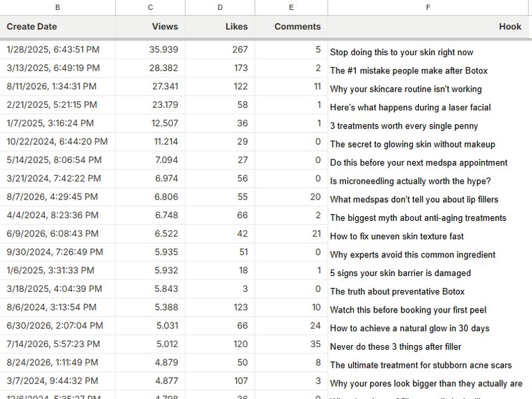Viewport: 532px width, 399px height.
Task: Click the Views header cell
Action: pos(150,27)
